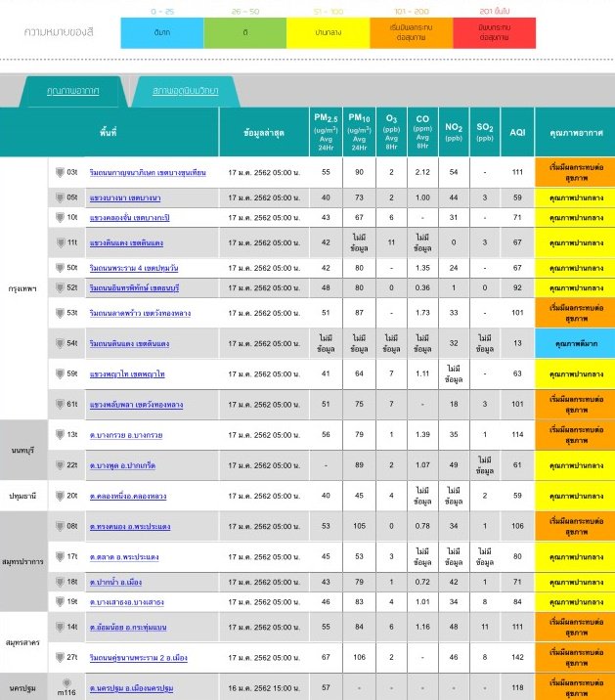The width and height of the screenshot is (615, 700).
Task: Select the marker icon for station 13t
Action: pos(60,434)
